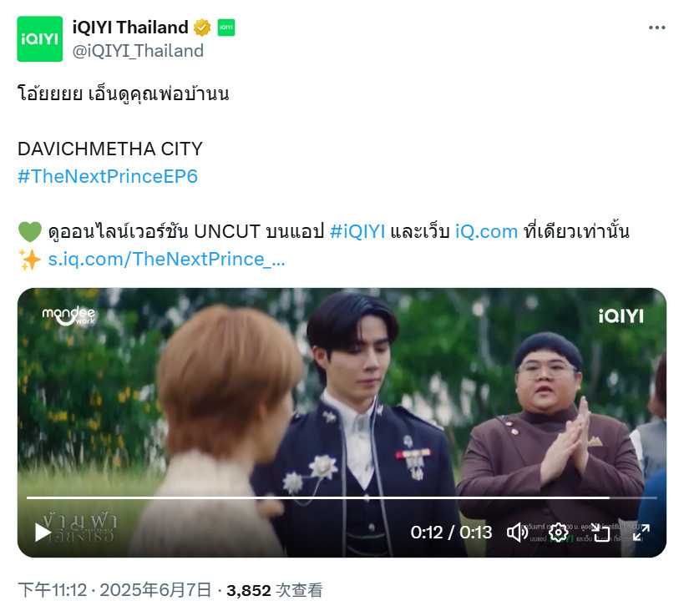684x616 pixels.
Task: Click the small green iQIYI affiliate badge
Action: (x=226, y=28)
